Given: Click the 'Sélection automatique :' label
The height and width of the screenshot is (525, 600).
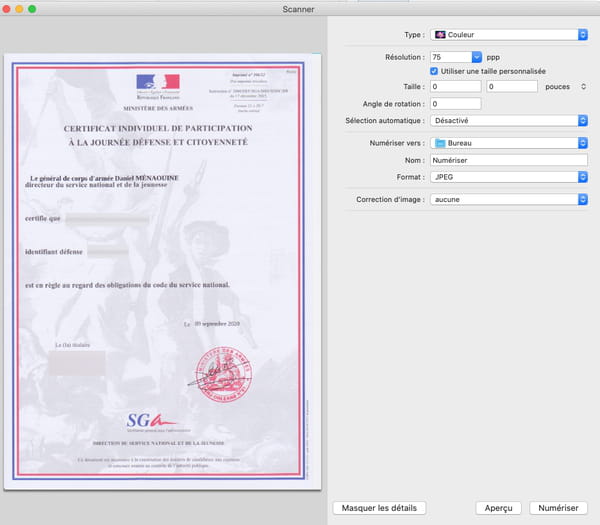Looking at the screenshot, I should point(385,121).
